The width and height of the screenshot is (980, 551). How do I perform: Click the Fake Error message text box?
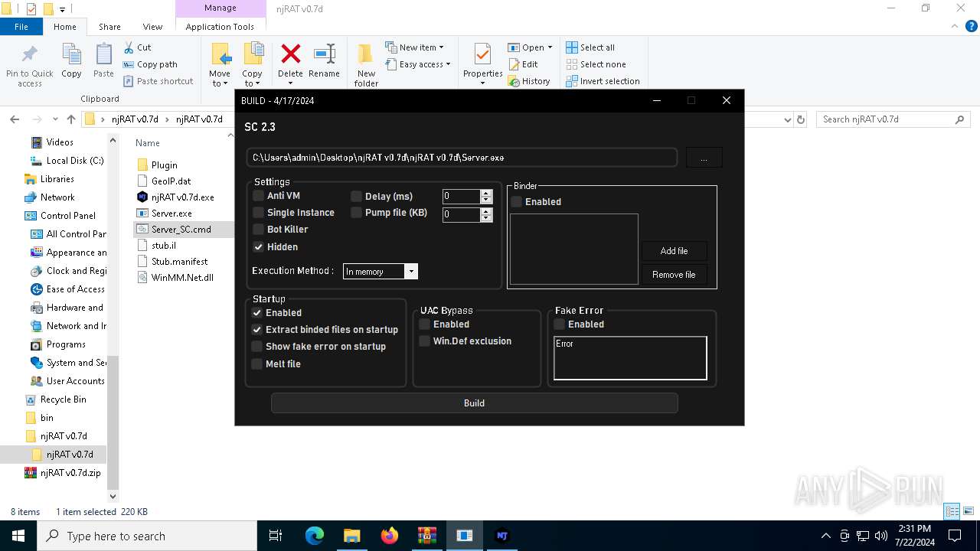[x=630, y=357]
